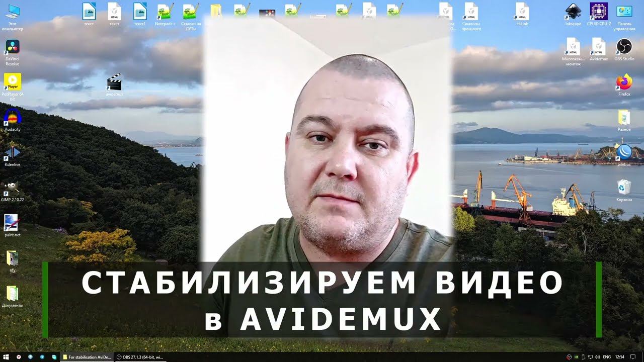Image resolution: width=644 pixels, height=362 pixels.
Task: Select the Многокам. монтаж HTML file
Action: tap(573, 52)
